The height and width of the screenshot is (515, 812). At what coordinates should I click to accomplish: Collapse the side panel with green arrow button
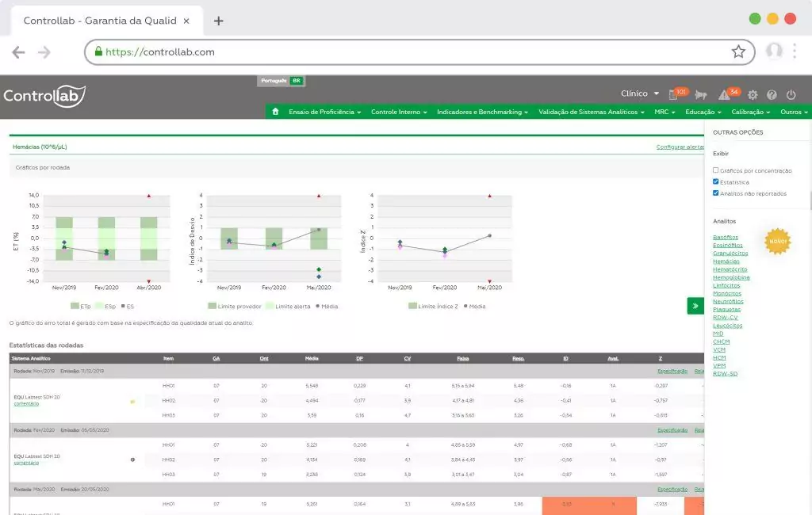coord(695,306)
